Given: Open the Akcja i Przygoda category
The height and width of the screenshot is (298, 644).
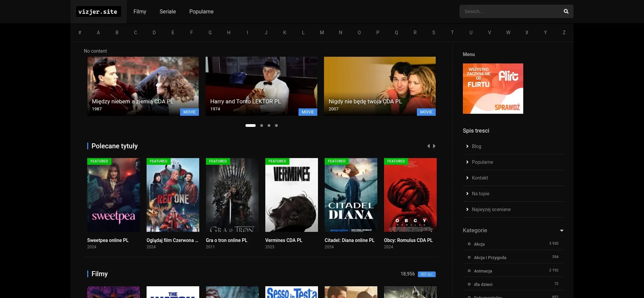Looking at the screenshot, I should point(490,257).
